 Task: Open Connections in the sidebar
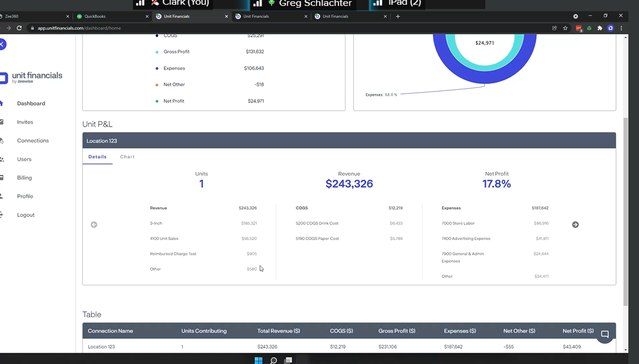click(33, 141)
